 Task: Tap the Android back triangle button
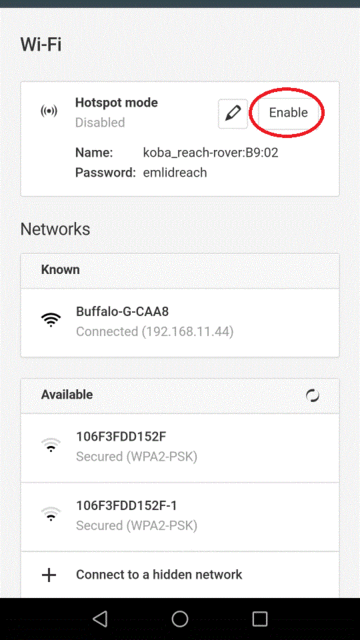coord(100,619)
